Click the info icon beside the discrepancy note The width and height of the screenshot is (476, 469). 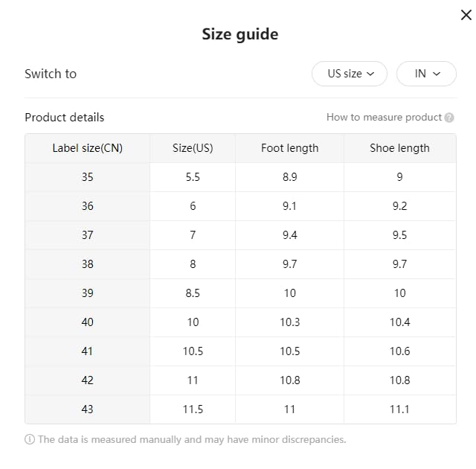[30, 439]
